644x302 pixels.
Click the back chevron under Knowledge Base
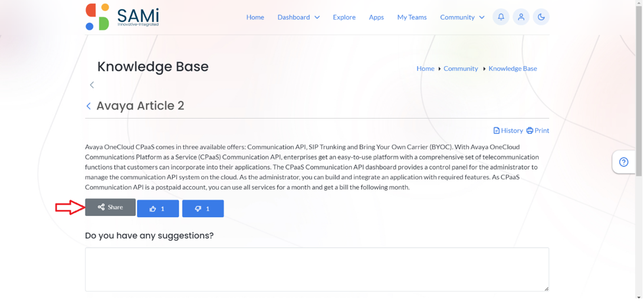[x=91, y=84]
